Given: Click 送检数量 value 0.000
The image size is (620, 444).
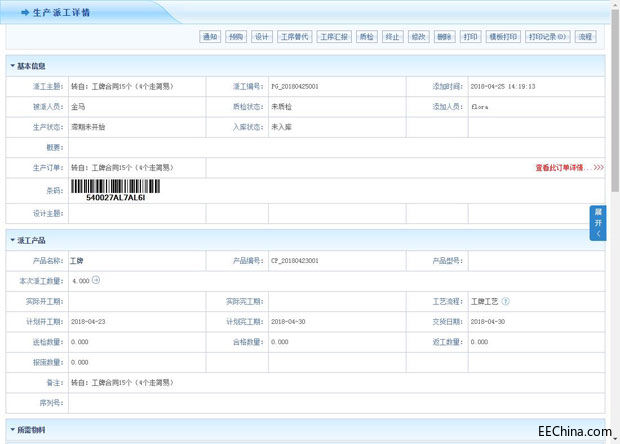Looking at the screenshot, I should 79,342.
